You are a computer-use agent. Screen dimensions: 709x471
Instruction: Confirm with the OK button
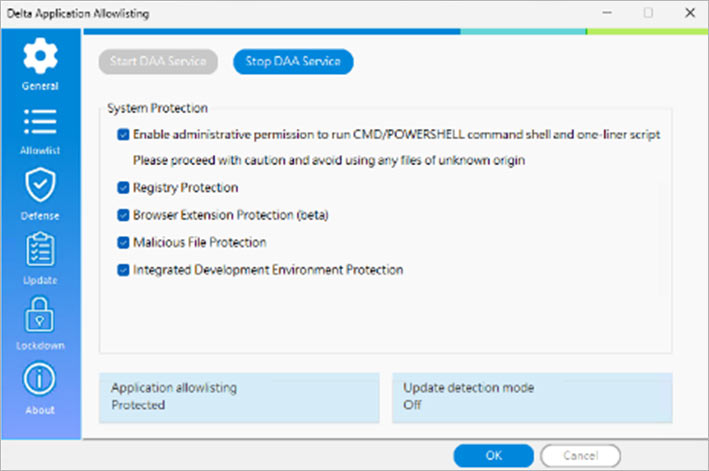494,455
